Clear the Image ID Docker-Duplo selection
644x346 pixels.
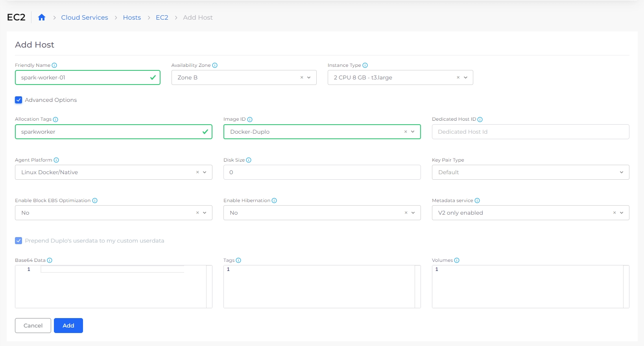406,132
